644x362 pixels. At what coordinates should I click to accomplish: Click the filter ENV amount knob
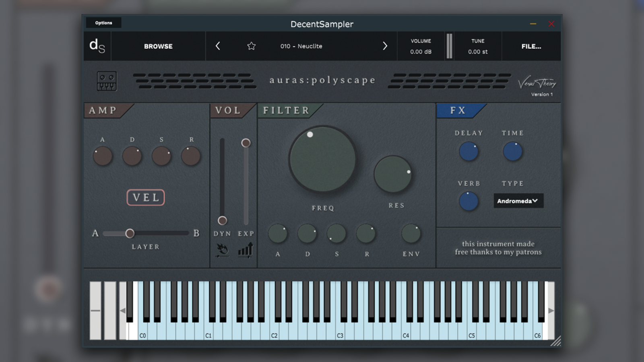411,234
